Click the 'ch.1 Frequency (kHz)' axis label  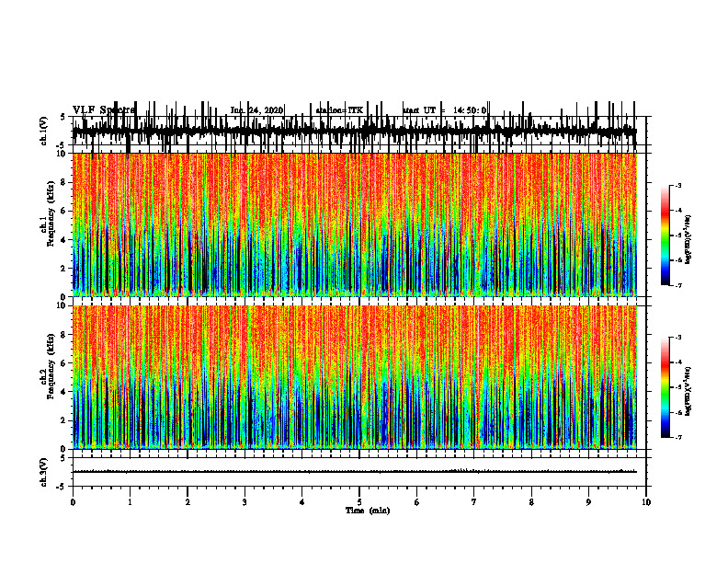click(x=48, y=214)
